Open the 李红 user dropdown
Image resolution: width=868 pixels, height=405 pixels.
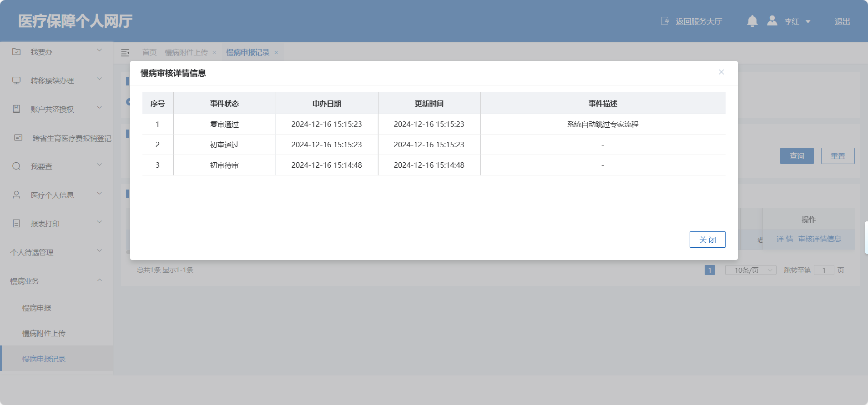(x=808, y=21)
